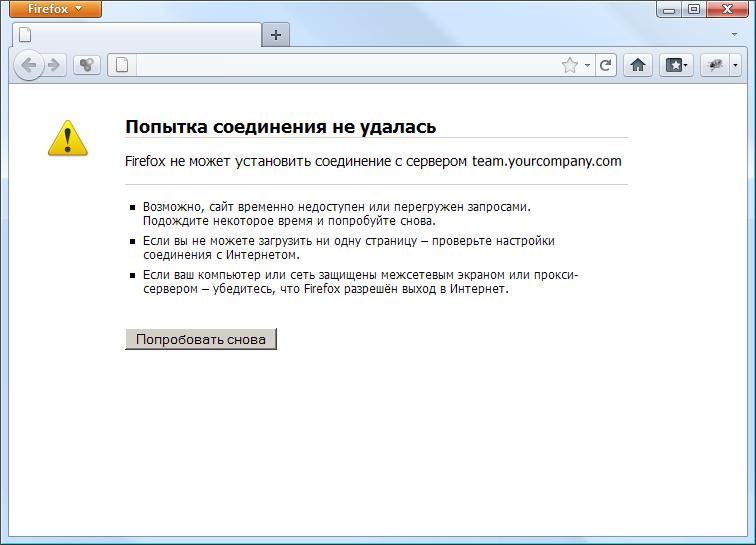This screenshot has width=756, height=545.
Task: Select the blank browser tab
Action: [x=136, y=35]
